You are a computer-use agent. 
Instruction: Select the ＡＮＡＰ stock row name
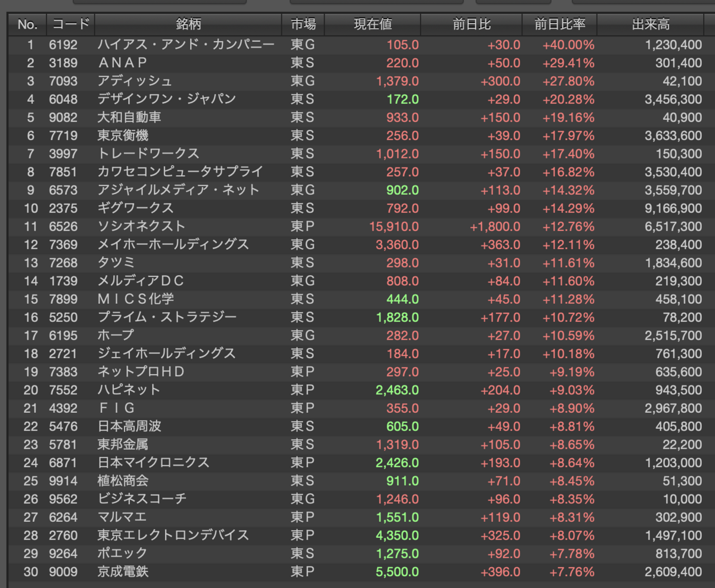point(122,63)
